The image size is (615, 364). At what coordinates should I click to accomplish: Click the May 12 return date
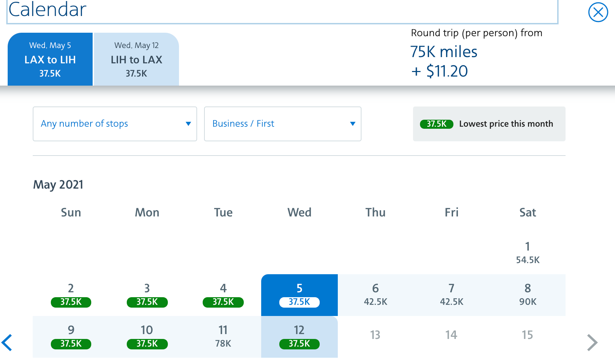[299, 337]
